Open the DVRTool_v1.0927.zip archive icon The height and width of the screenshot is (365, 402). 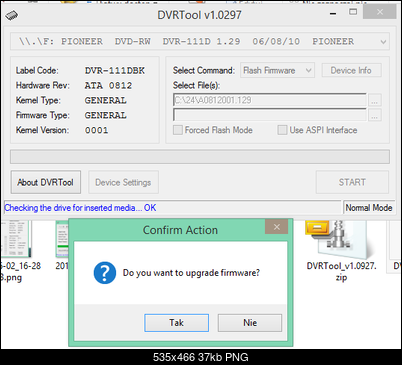pyautogui.click(x=340, y=239)
